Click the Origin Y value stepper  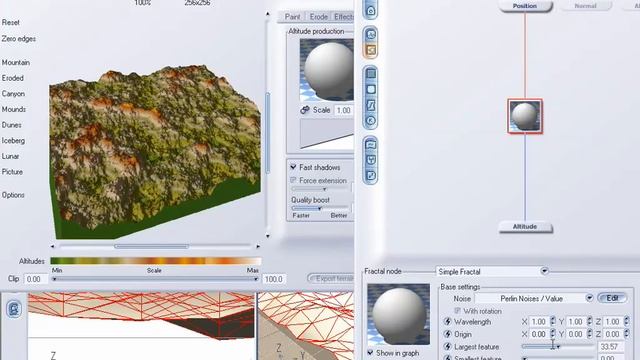point(589,334)
